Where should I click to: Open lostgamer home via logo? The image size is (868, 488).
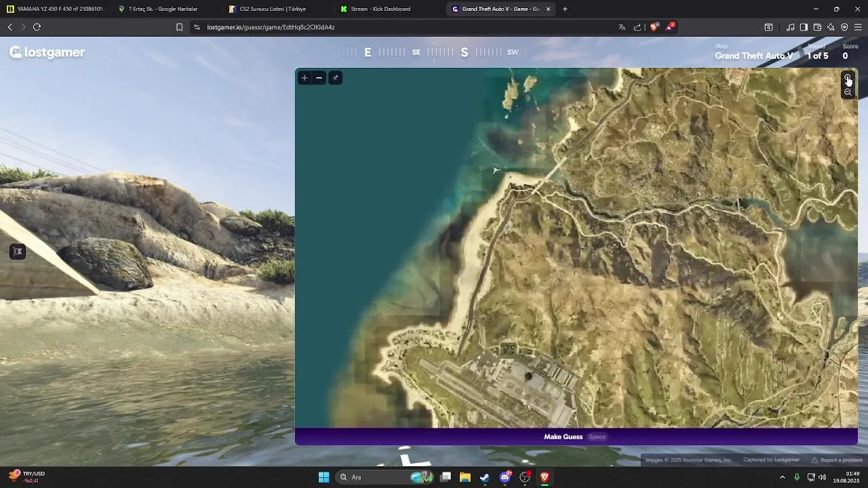coord(47,52)
